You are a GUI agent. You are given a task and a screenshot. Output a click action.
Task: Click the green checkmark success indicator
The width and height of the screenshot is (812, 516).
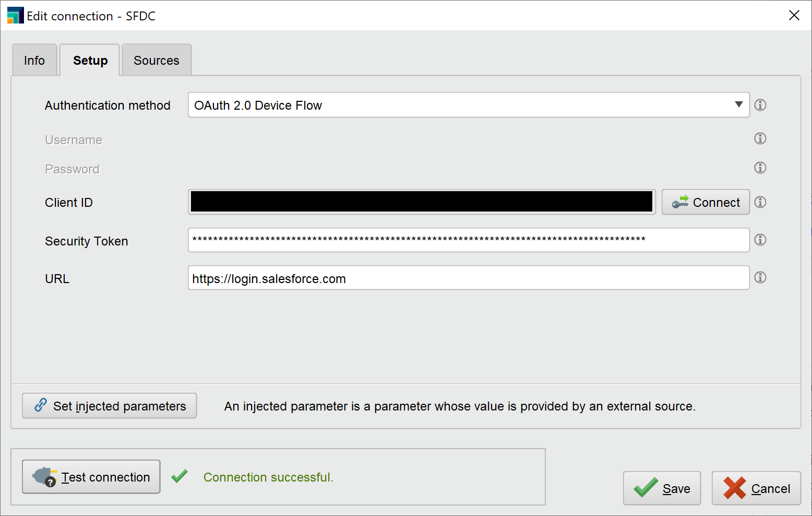pyautogui.click(x=180, y=476)
